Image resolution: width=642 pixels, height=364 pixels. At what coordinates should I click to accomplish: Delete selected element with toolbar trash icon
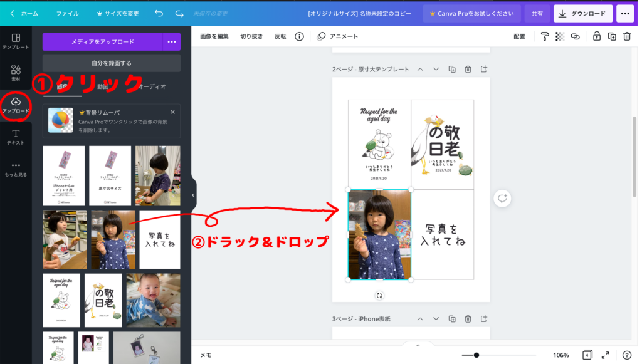point(627,36)
